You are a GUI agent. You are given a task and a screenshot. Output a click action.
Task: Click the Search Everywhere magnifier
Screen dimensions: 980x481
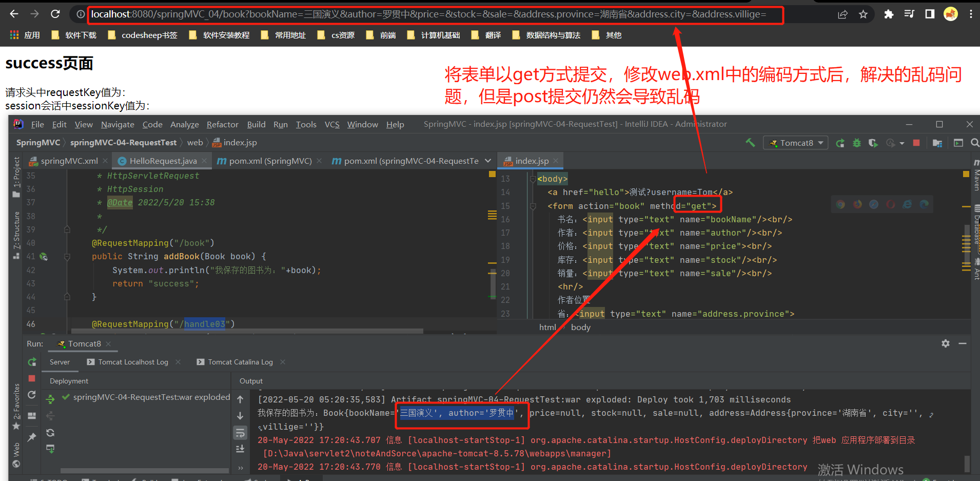(975, 143)
